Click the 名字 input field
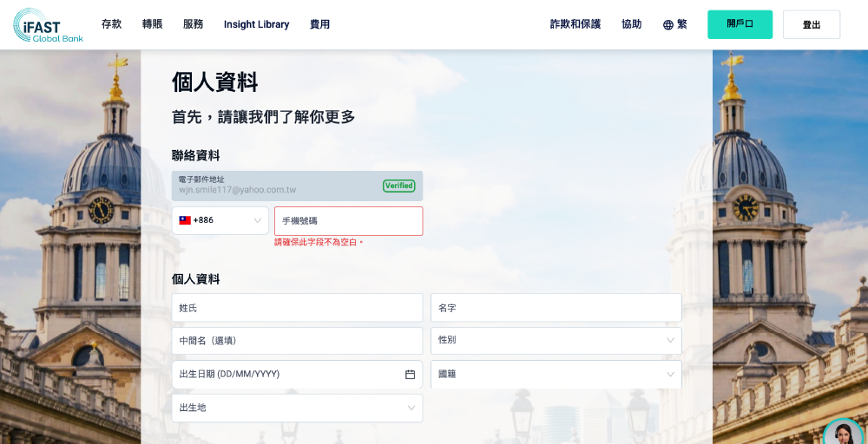 [556, 308]
